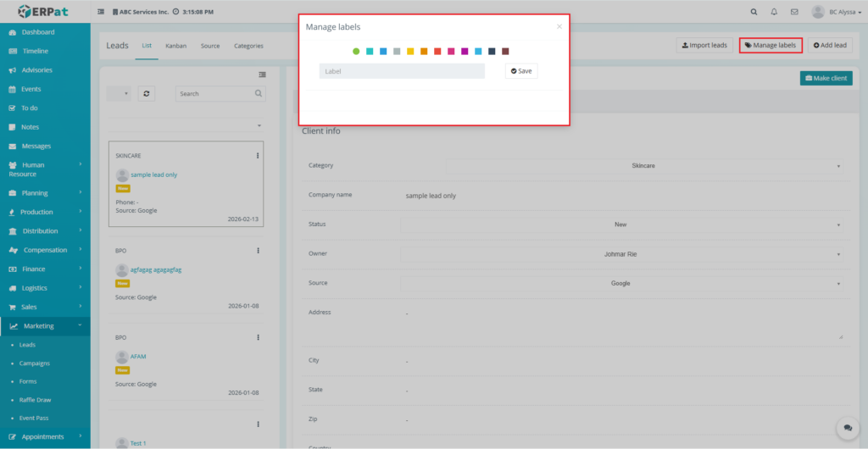Expand the Source Google dropdown
The image size is (868, 449).
621,283
